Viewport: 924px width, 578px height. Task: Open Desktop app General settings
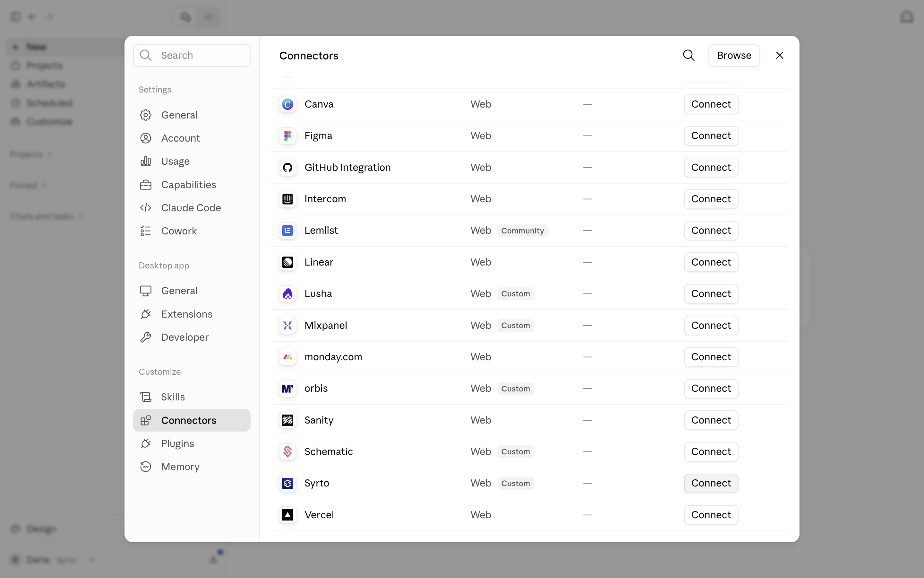pyautogui.click(x=192, y=291)
